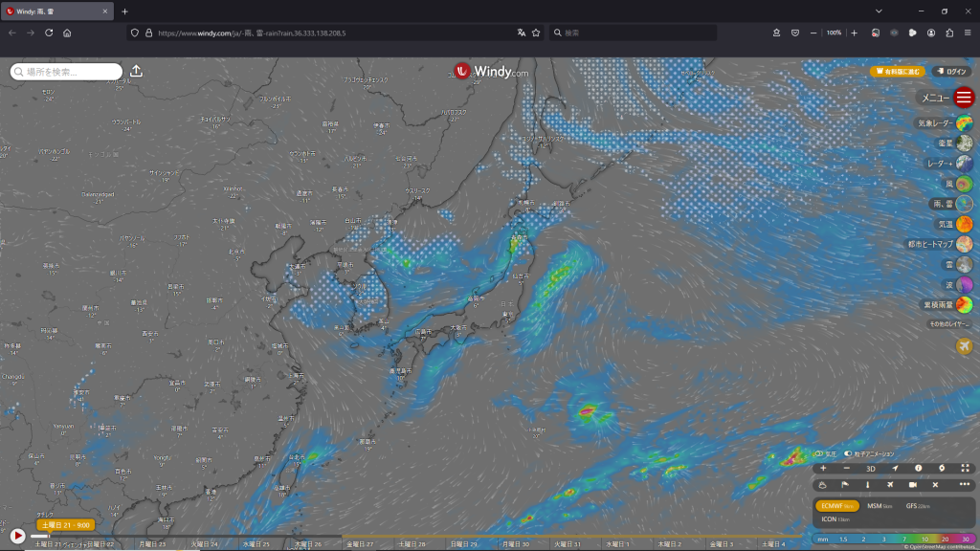Click the share/upload icon beside search box
Viewport: 980px width, 551px height.
point(136,72)
